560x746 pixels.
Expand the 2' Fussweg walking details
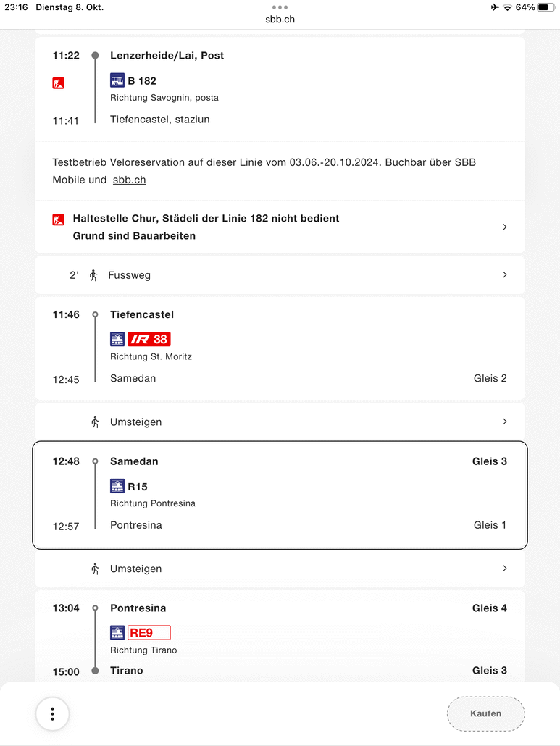point(504,275)
